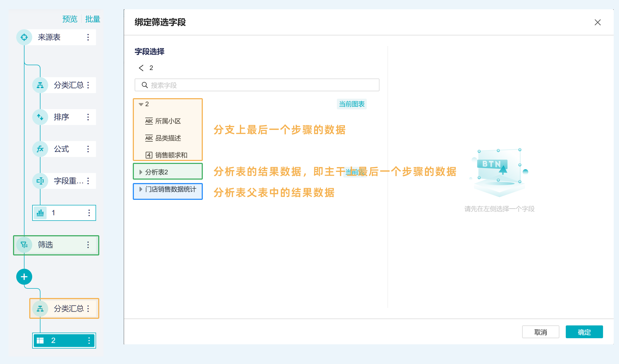The height and width of the screenshot is (364, 619).
Task: Go back using the left chevron
Action: (x=141, y=68)
